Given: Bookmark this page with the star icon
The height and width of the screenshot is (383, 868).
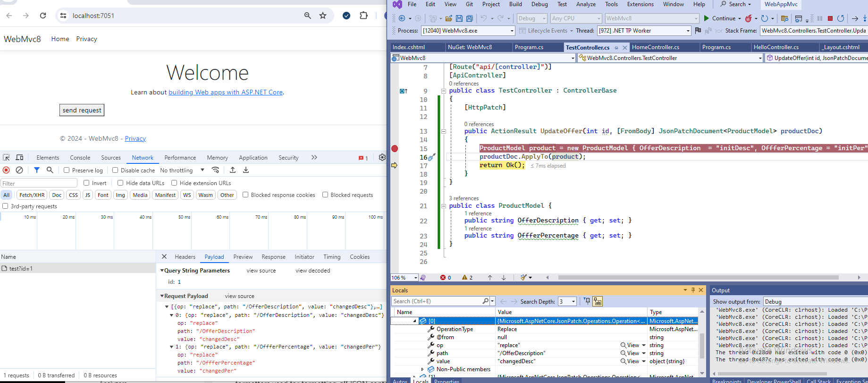Looking at the screenshot, I should click(323, 16).
